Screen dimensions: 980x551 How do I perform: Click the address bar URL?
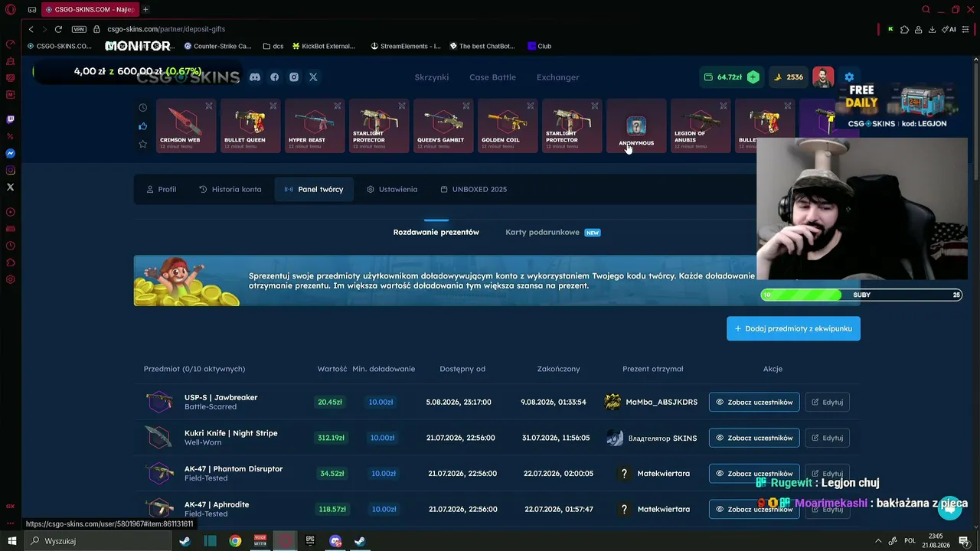point(166,29)
